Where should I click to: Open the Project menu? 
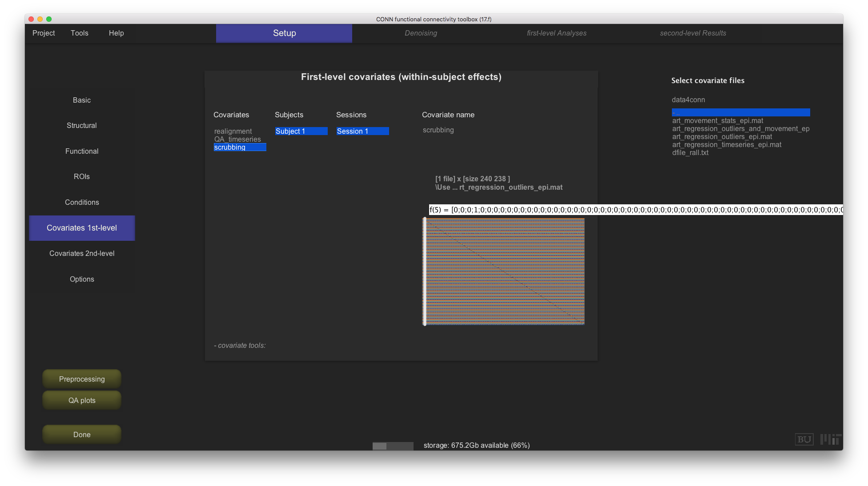(x=44, y=33)
